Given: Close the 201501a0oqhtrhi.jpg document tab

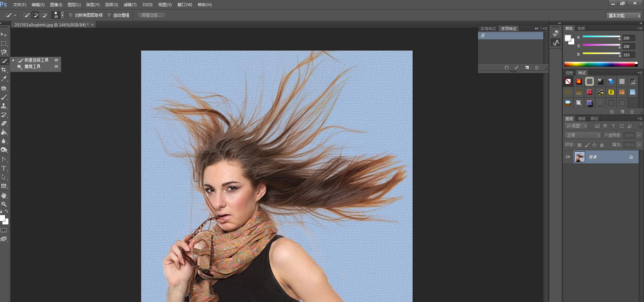Looking at the screenshot, I should coord(92,25).
